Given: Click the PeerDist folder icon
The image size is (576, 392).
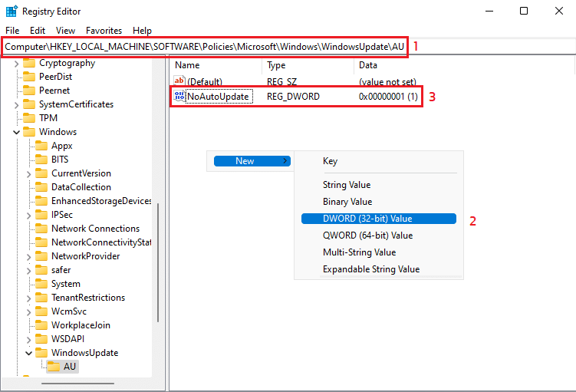Looking at the screenshot, I should [29, 77].
